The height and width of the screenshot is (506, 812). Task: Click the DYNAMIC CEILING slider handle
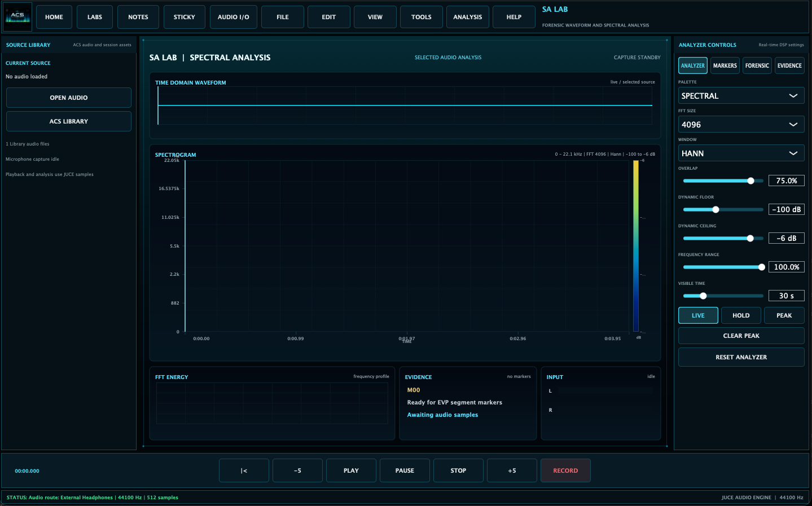(750, 238)
